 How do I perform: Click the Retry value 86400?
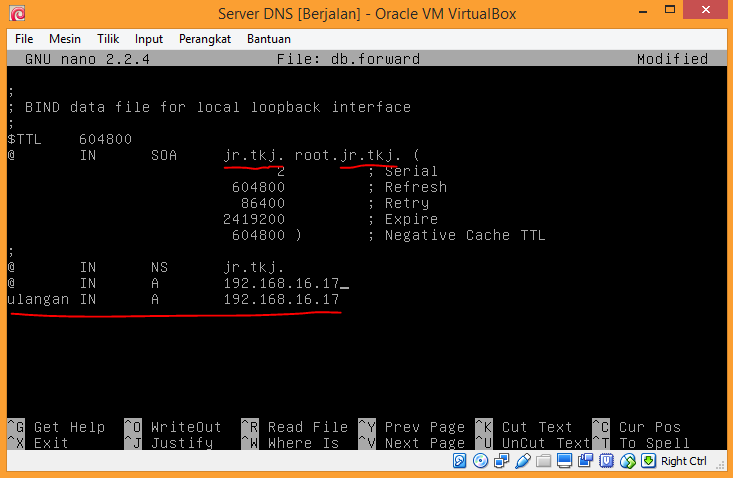pos(263,203)
